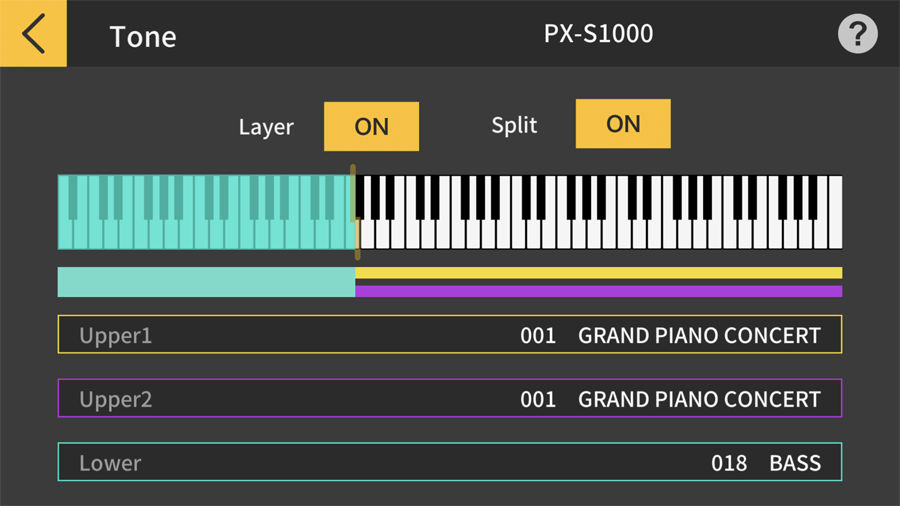The width and height of the screenshot is (900, 506).
Task: Click the yellow Upper1 range bar
Action: click(x=598, y=273)
